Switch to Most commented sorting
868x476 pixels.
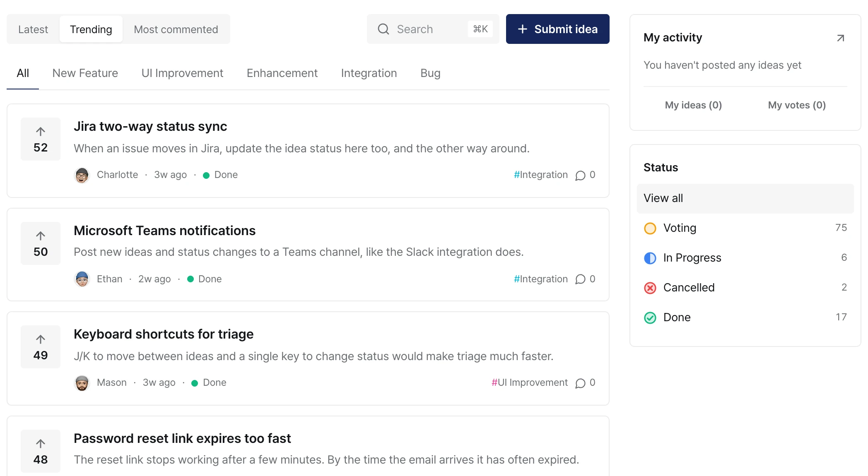176,29
